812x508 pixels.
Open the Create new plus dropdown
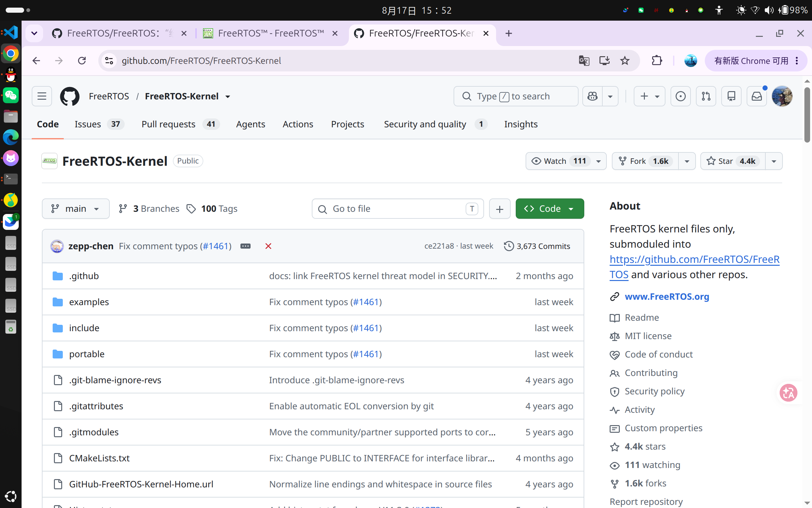pyautogui.click(x=649, y=97)
